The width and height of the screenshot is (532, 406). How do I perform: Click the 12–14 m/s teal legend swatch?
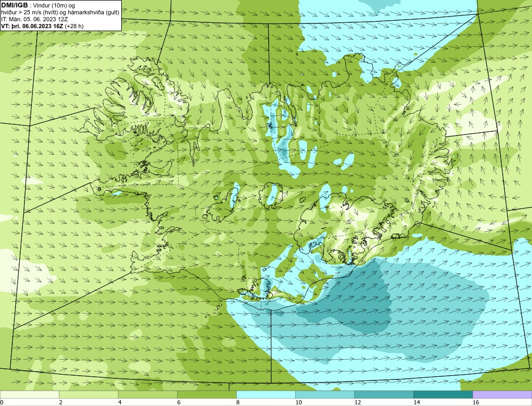[384, 394]
